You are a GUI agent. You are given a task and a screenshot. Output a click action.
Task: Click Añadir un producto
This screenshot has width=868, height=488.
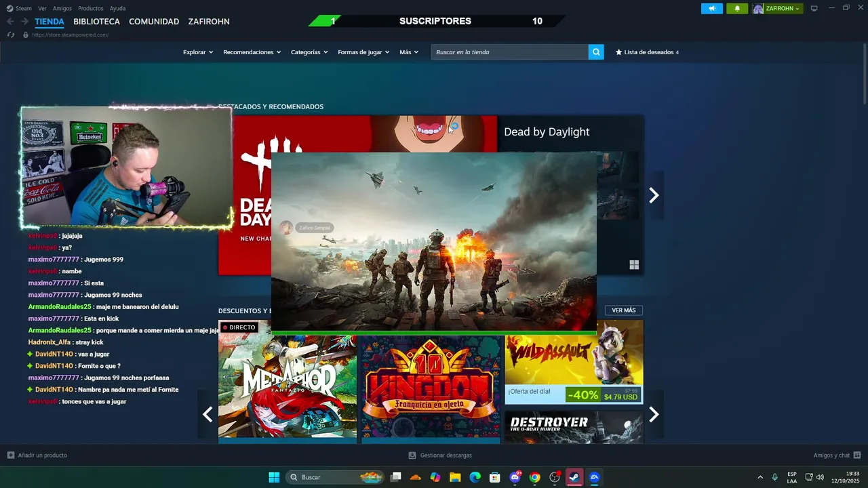(37, 455)
